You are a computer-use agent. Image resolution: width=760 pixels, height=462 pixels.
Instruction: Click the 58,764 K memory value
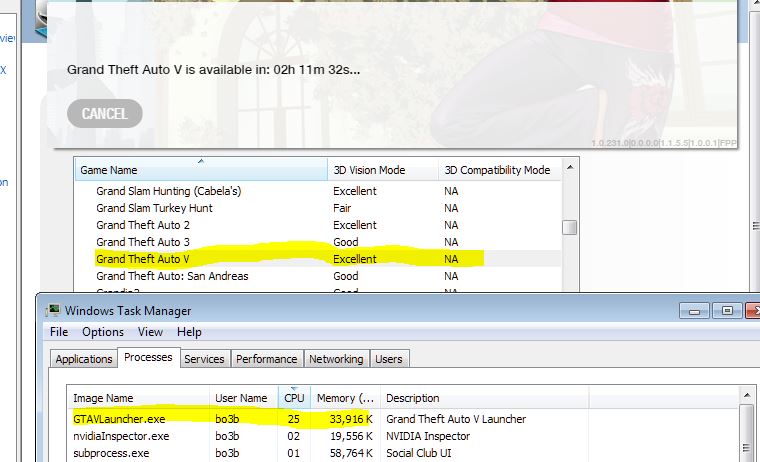[351, 453]
